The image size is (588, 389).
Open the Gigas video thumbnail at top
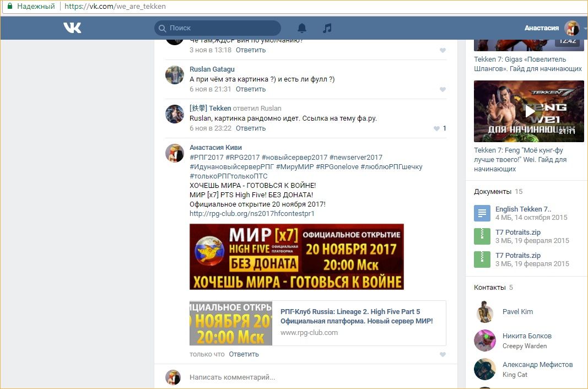[528, 45]
